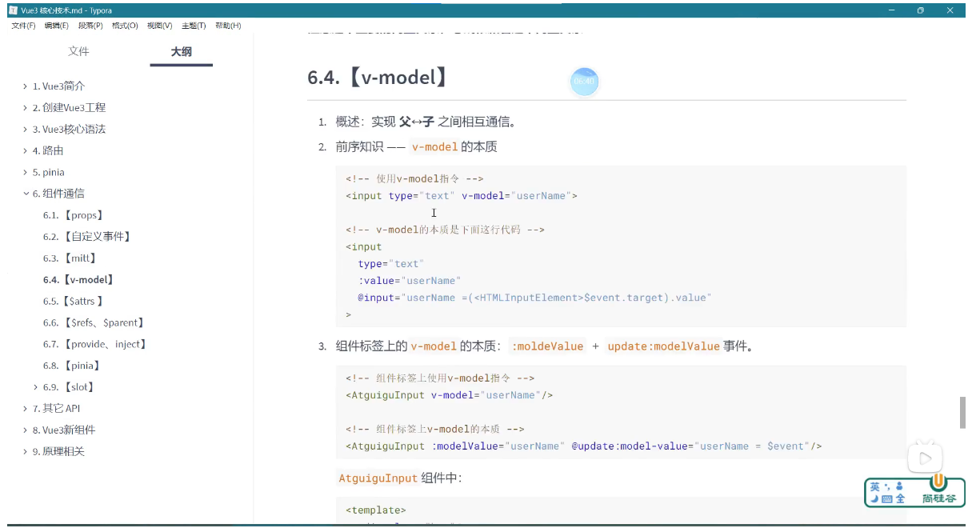This screenshot has height=532, width=980.
Task: Expand the '3. Vue3核心语法' outline chevron
Action: [26, 129]
